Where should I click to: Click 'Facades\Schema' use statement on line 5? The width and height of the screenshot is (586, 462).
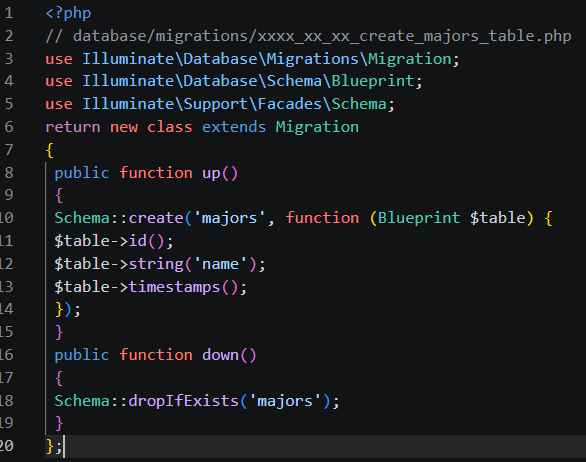tap(322, 104)
